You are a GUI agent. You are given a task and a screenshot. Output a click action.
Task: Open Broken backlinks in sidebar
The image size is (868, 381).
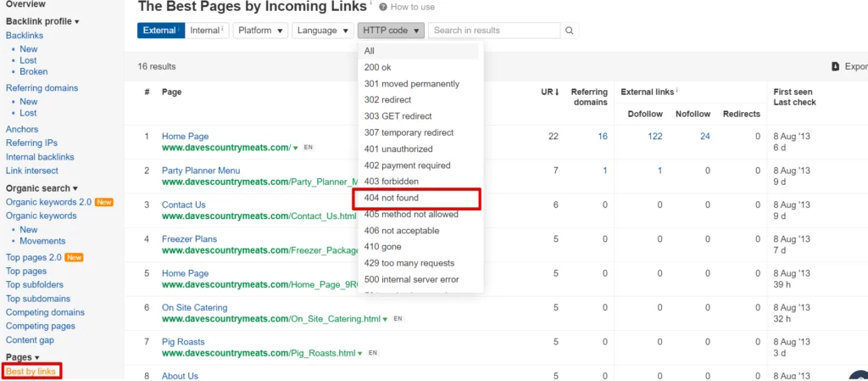(34, 71)
